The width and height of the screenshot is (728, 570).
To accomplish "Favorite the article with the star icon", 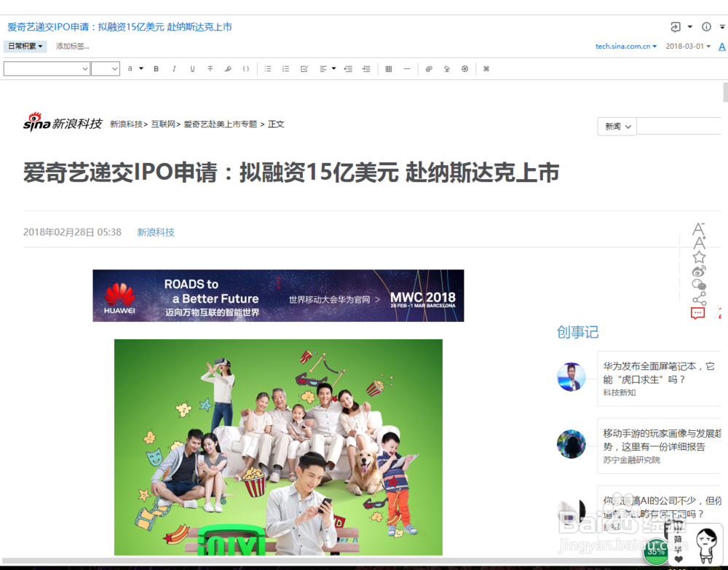I will point(699,257).
